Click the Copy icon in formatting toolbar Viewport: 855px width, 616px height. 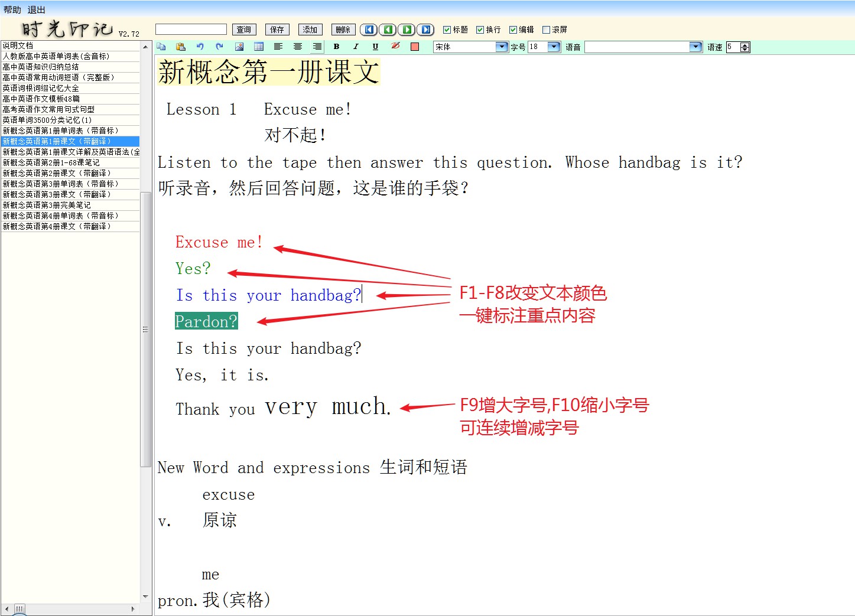[161, 47]
